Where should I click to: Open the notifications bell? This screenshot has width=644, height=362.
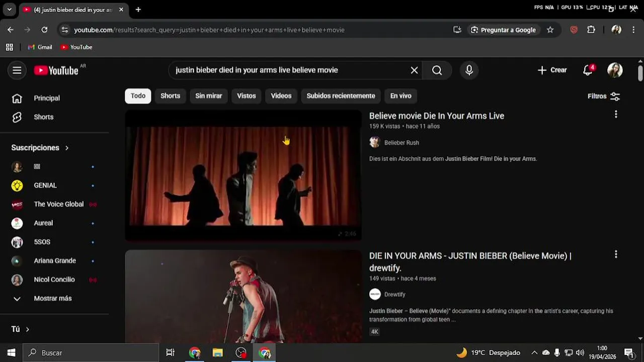[x=588, y=70]
